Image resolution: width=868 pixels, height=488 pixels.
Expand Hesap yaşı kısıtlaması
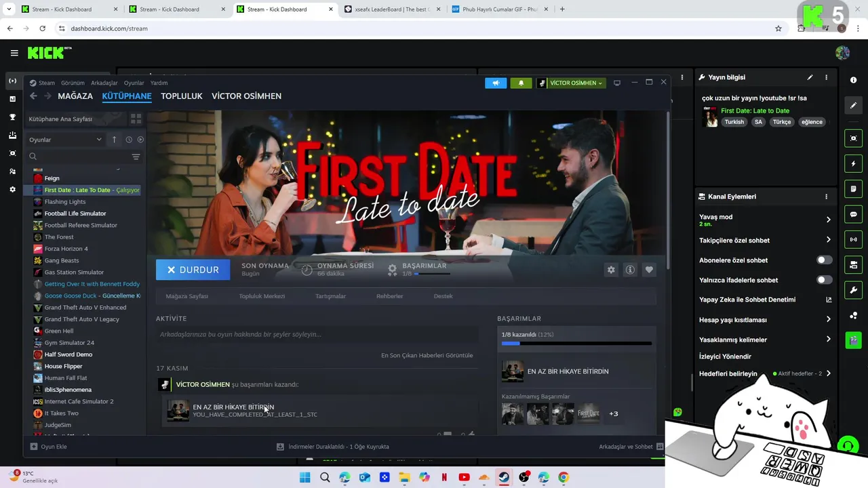coord(828,319)
